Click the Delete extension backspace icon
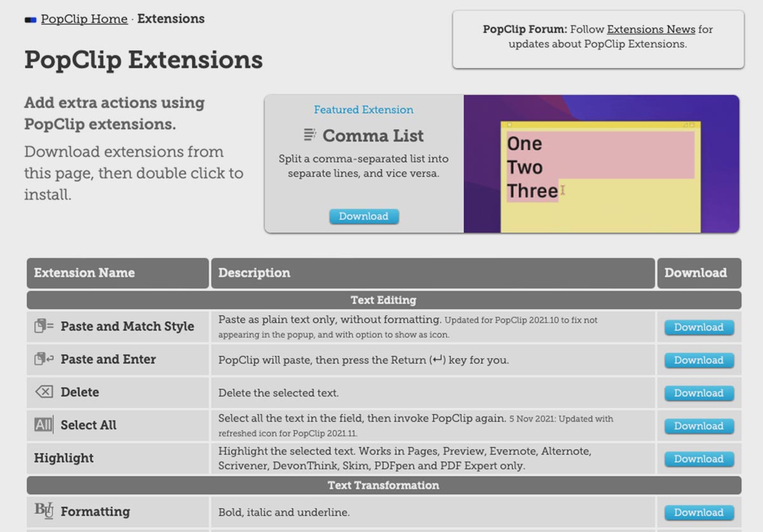This screenshot has width=763, height=532. pos(44,392)
